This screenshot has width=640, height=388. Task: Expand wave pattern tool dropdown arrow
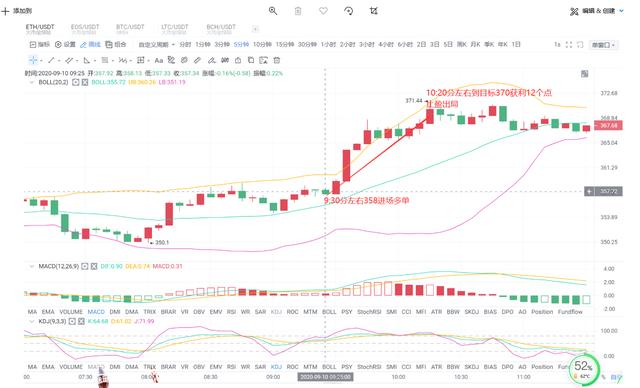point(130,61)
